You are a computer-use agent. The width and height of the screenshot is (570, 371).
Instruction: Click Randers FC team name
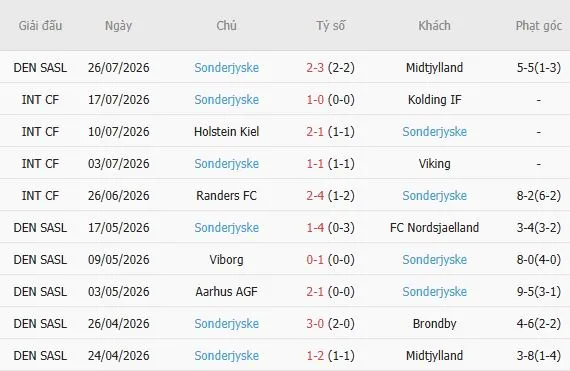click(x=226, y=195)
